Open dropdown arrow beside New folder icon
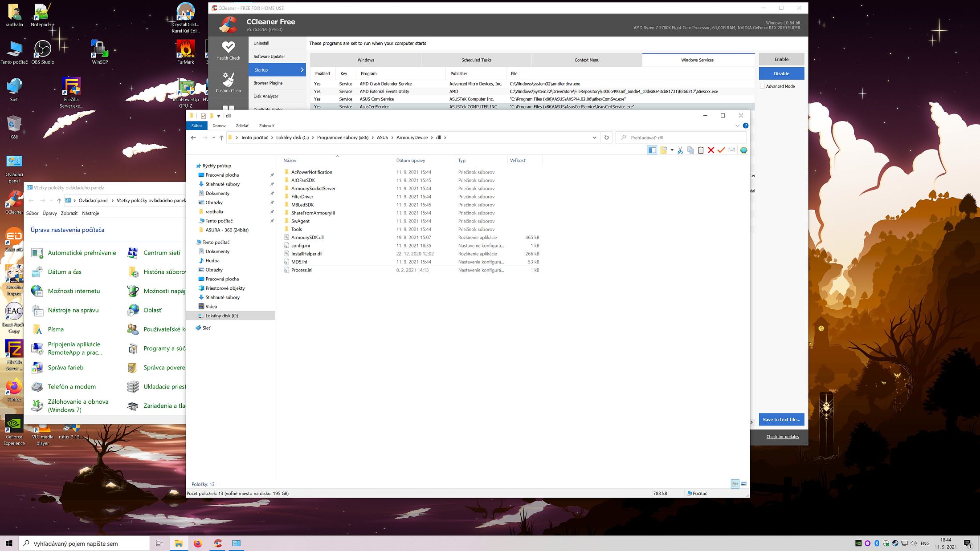 point(672,150)
